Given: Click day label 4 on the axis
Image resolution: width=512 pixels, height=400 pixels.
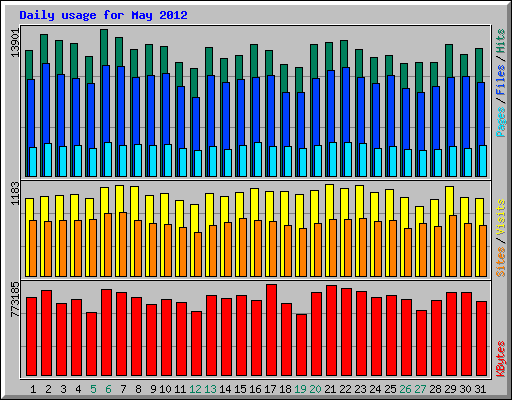Looking at the screenshot, I should pos(78,389).
